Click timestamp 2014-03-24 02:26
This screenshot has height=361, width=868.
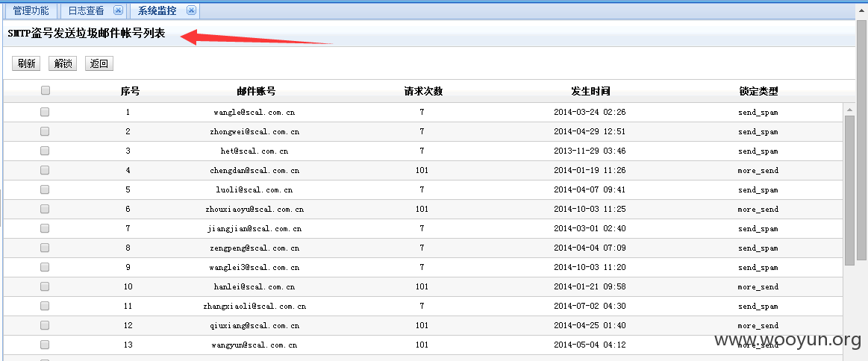[590, 112]
